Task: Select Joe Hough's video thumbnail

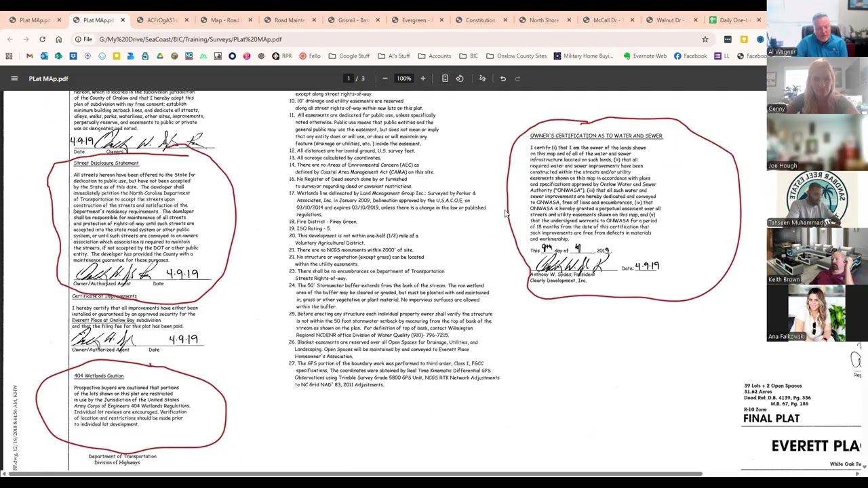Action: coord(817,142)
